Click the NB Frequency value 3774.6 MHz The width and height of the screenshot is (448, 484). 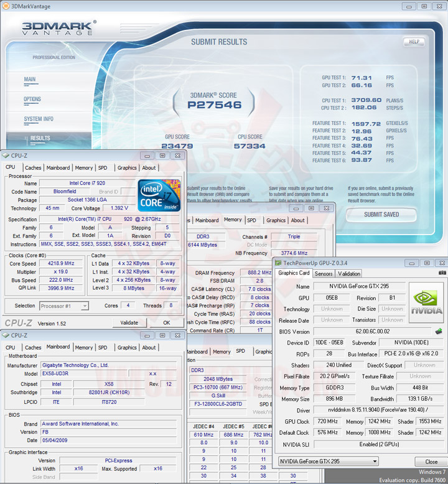click(x=294, y=253)
